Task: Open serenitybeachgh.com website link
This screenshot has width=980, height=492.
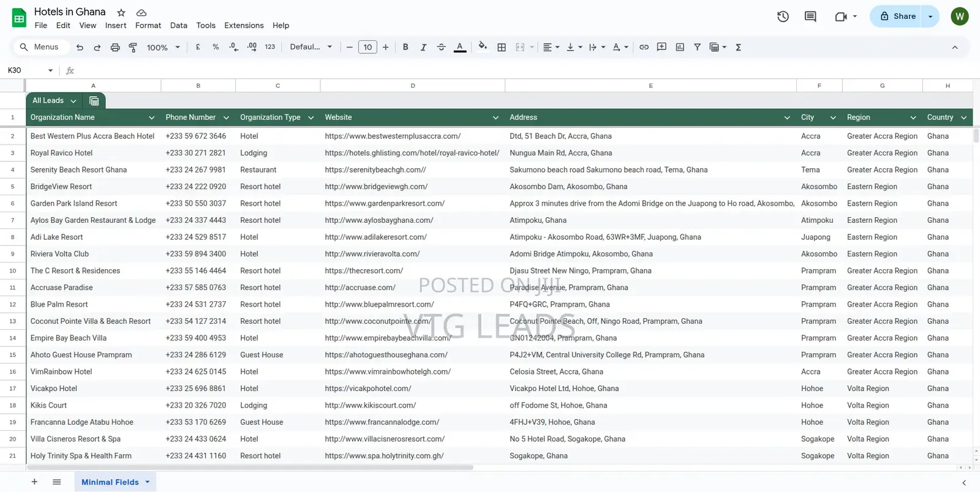Action: tap(375, 170)
